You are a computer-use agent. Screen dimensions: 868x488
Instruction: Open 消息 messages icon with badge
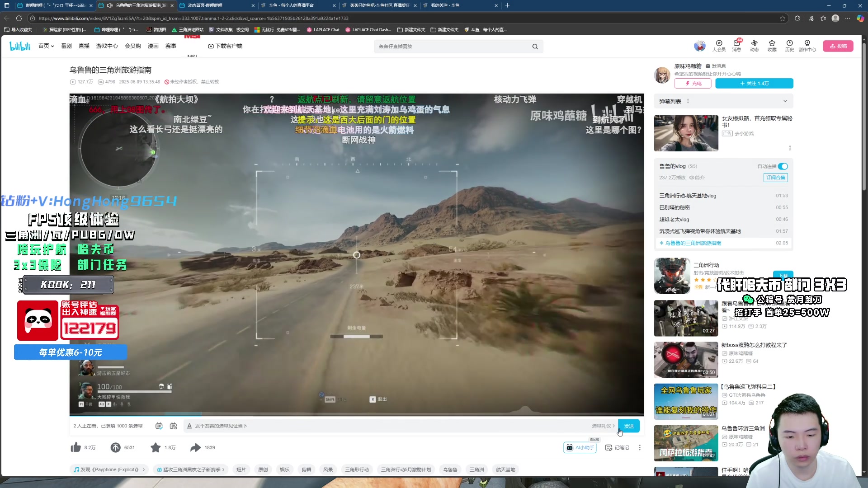pyautogui.click(x=736, y=46)
